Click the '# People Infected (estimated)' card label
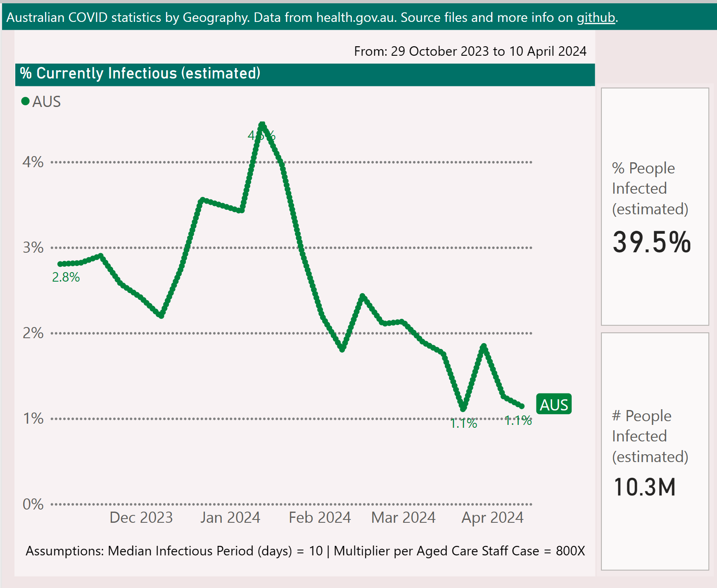The image size is (717, 588). 650,436
